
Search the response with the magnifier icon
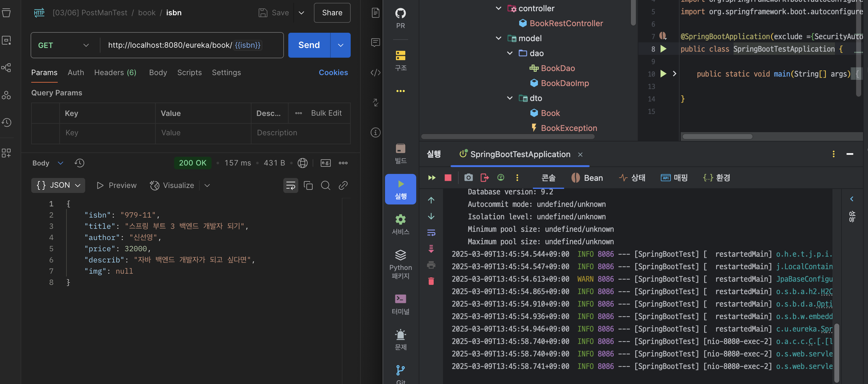tap(325, 185)
